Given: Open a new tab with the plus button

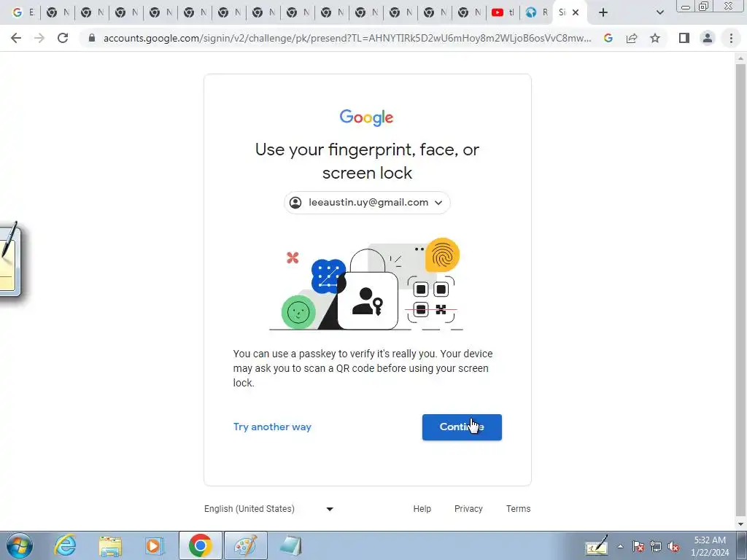Looking at the screenshot, I should tap(603, 12).
